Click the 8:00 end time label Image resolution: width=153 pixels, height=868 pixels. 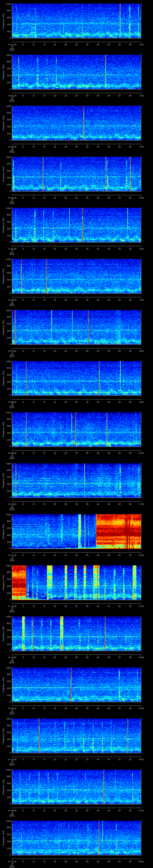click(x=141, y=351)
